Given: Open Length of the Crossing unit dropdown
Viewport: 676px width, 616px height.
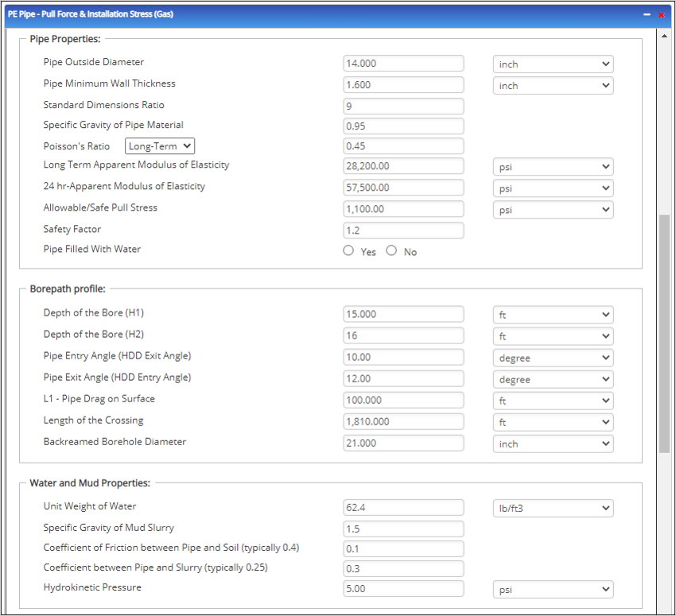Looking at the screenshot, I should point(553,422).
